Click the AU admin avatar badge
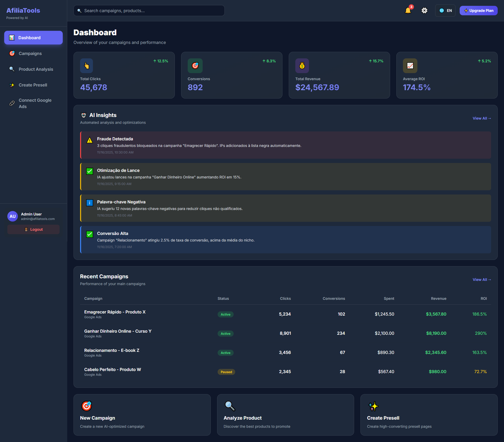This screenshot has width=504, height=442. [x=12, y=216]
